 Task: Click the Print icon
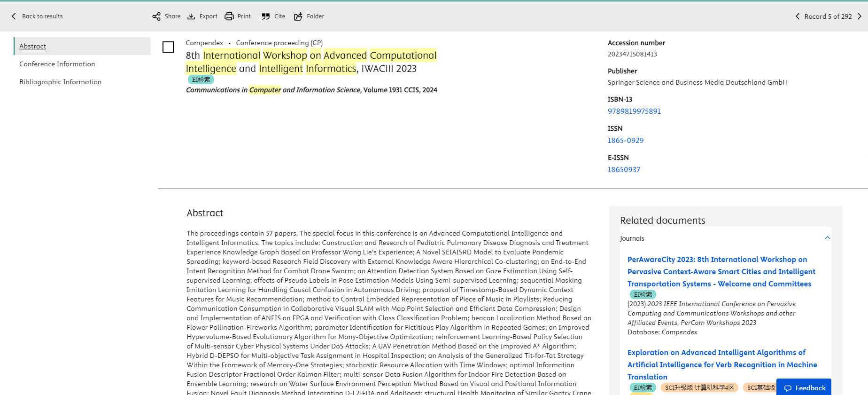click(229, 16)
